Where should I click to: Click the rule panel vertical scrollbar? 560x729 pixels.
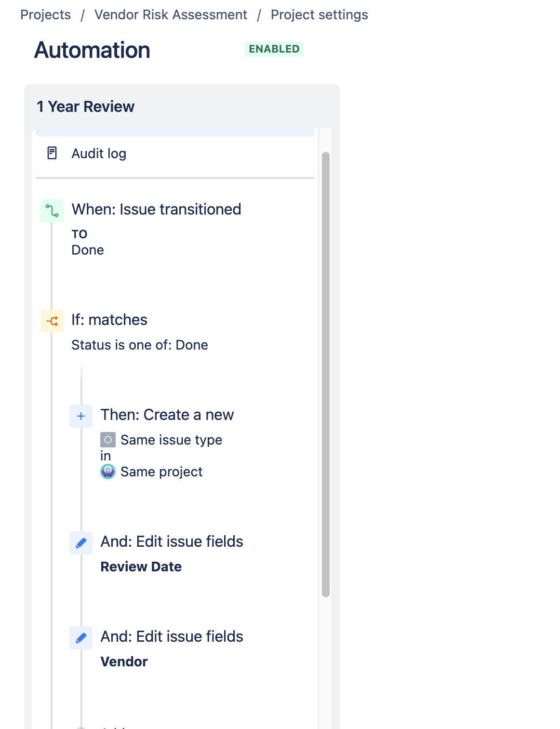[x=326, y=375]
